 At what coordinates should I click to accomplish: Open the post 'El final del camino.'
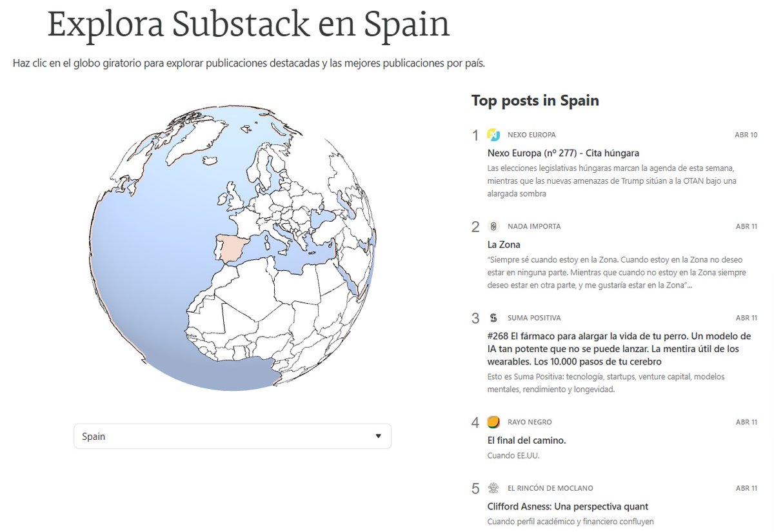(526, 440)
